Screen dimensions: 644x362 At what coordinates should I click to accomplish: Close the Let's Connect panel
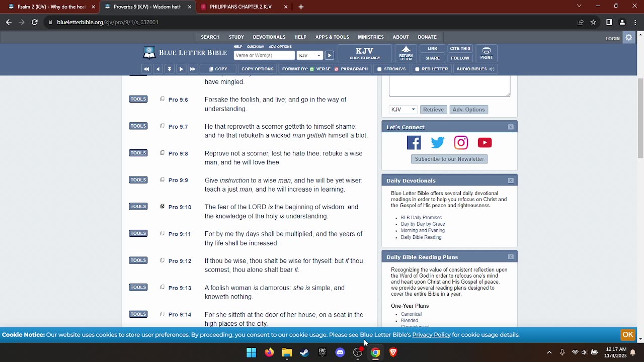pyautogui.click(x=511, y=127)
